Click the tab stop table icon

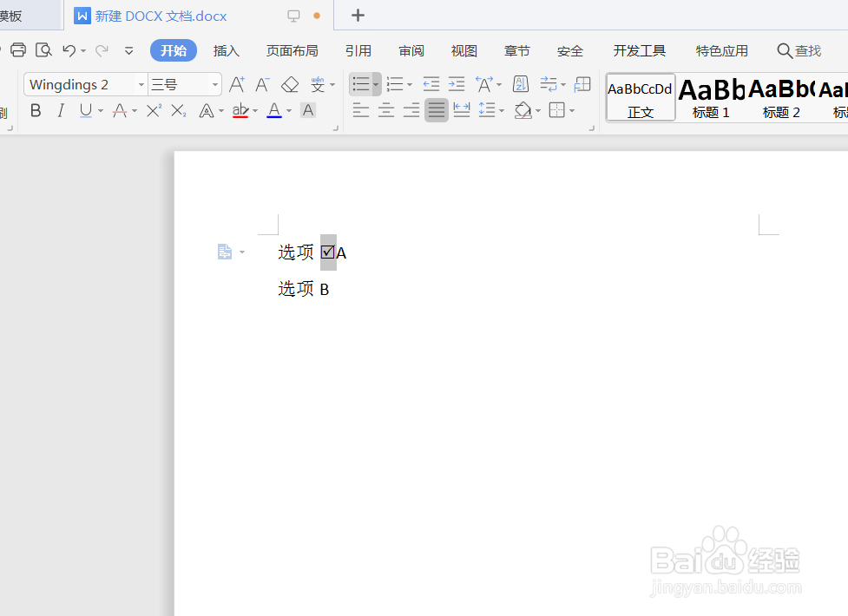[582, 84]
